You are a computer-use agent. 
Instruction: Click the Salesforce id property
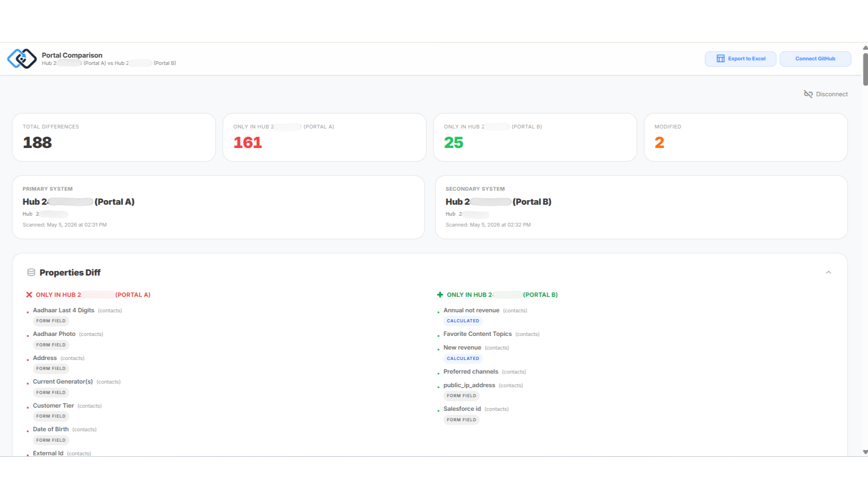pyautogui.click(x=462, y=409)
